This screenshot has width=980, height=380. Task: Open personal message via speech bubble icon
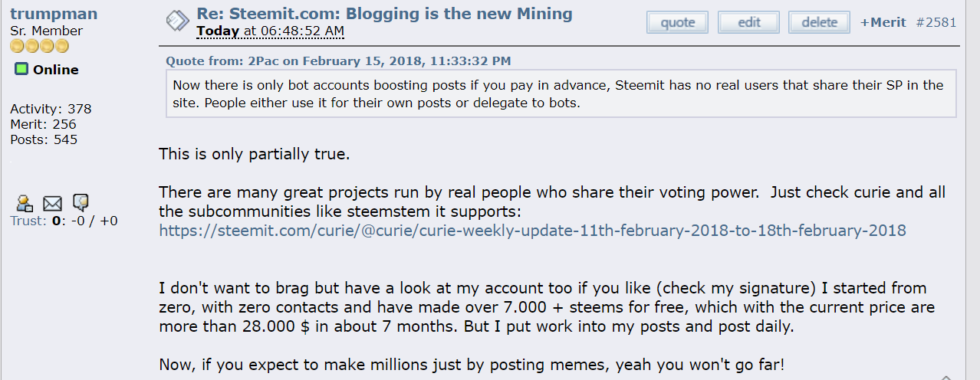coord(81,202)
